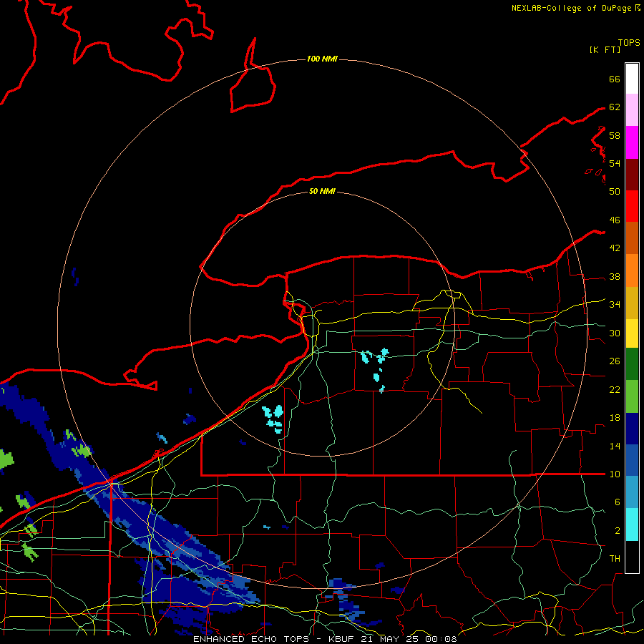Click the '62' scale value
This screenshot has width=644, height=644.
[x=615, y=107]
